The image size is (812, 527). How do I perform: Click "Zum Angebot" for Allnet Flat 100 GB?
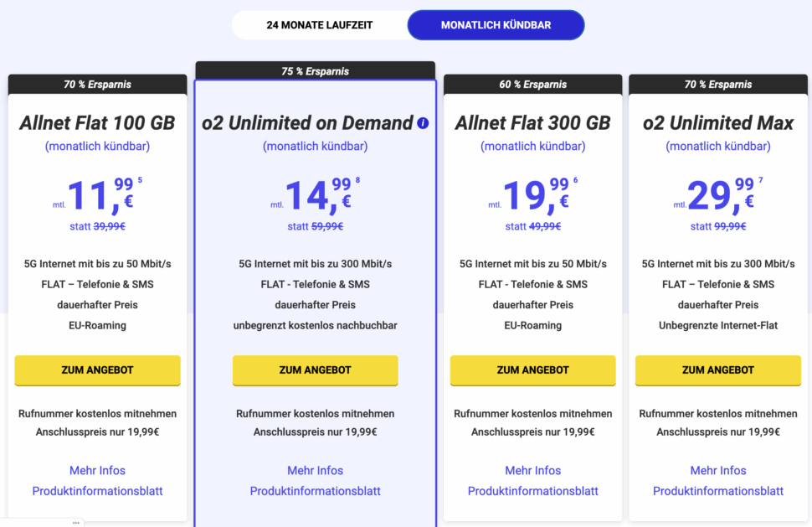tap(97, 370)
